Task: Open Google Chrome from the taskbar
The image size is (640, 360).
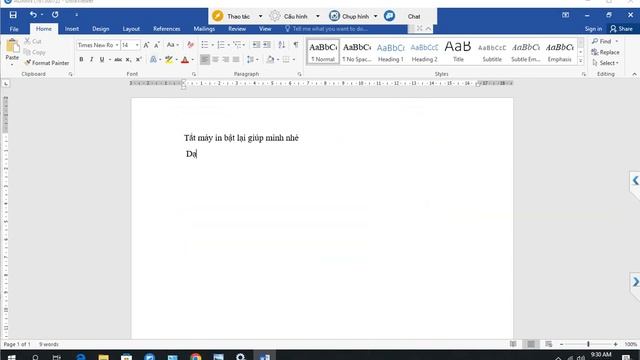Action: pyautogui.click(x=196, y=357)
